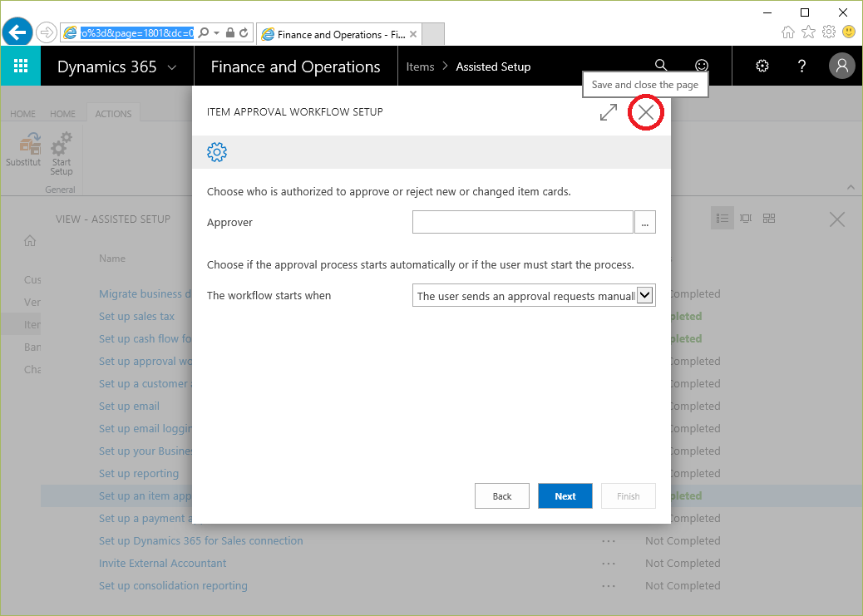Expand the dialog to full screen
The height and width of the screenshot is (616, 863).
point(608,112)
